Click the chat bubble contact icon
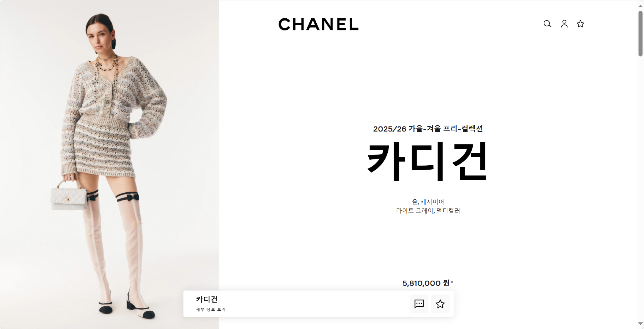 tap(419, 304)
